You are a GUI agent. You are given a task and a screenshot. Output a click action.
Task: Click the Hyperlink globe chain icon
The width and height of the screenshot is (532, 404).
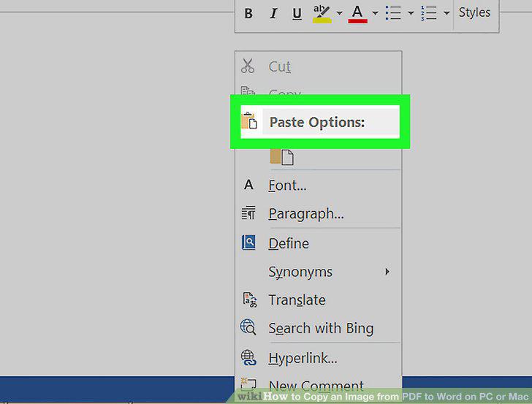[x=248, y=358]
